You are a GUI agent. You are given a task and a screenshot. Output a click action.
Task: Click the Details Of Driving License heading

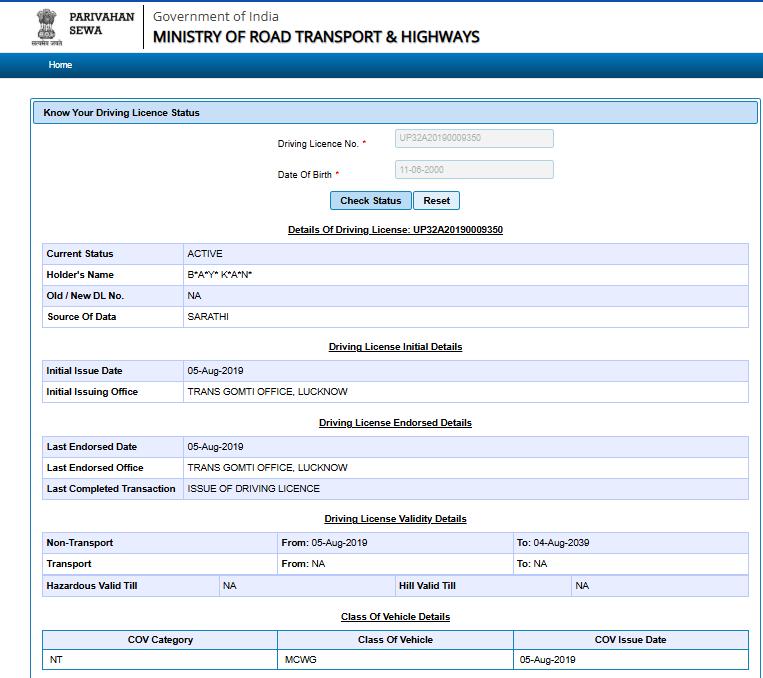[395, 230]
